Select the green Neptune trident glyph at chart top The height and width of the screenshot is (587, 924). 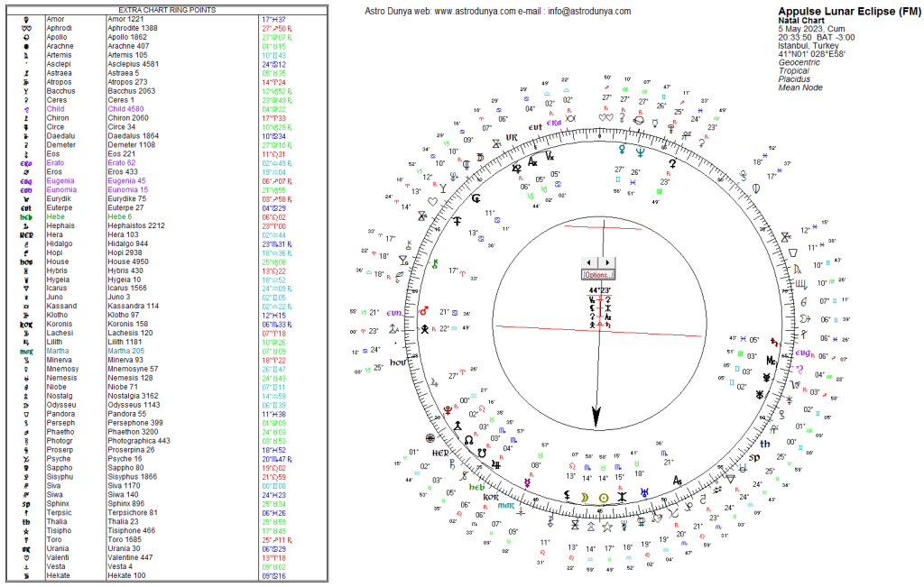click(x=640, y=151)
